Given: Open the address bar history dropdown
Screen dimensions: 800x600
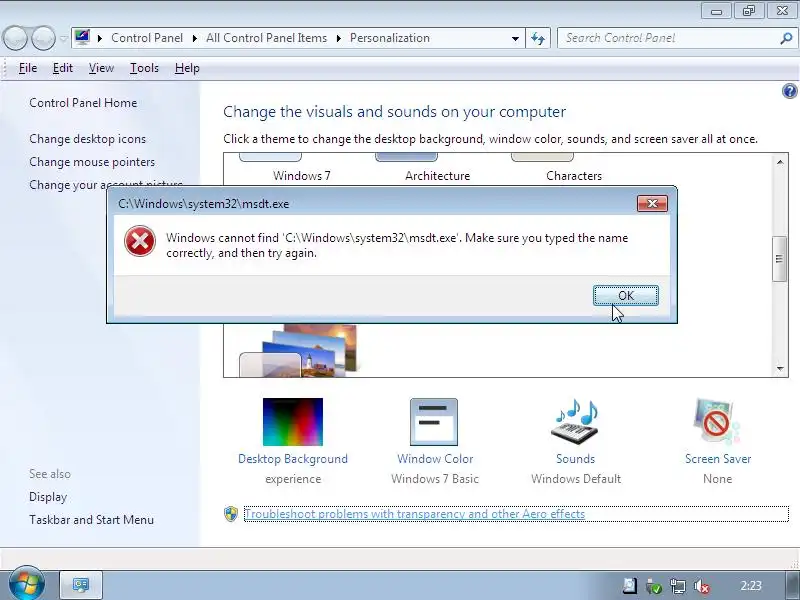Looking at the screenshot, I should [x=515, y=39].
